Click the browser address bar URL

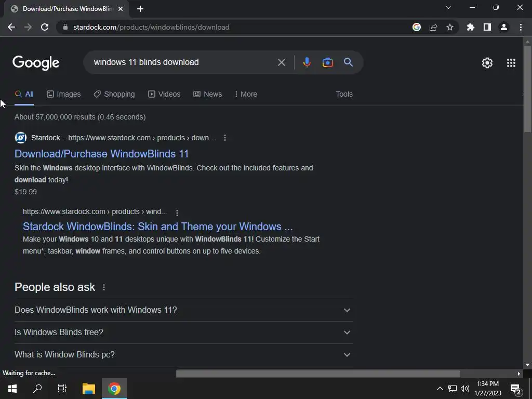click(151, 27)
